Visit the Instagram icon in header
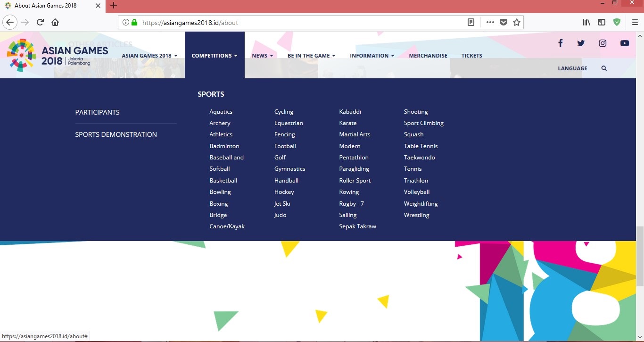This screenshot has height=342, width=644. 603,43
